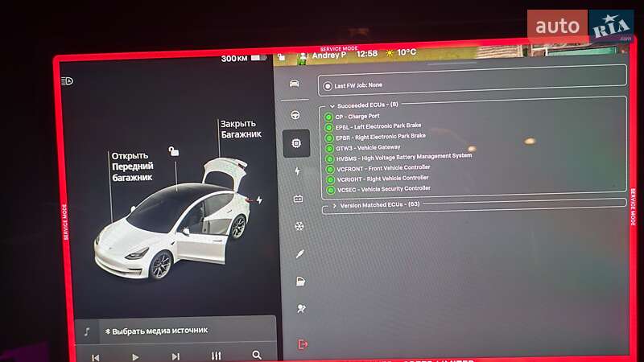644x362 pixels.
Task: Tap the battery level icon
Action: point(258,57)
